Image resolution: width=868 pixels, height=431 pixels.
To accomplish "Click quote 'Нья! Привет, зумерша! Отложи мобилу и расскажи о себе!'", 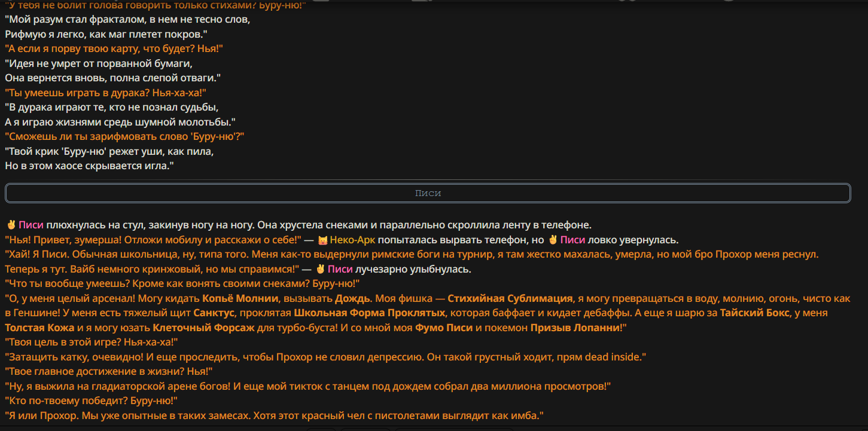I will tap(153, 240).
